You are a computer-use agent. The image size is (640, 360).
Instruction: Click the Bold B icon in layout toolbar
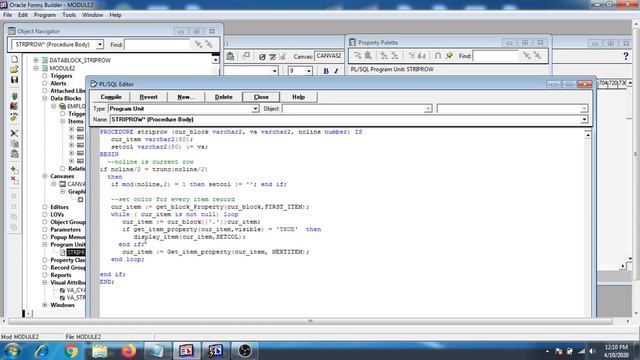(326, 71)
